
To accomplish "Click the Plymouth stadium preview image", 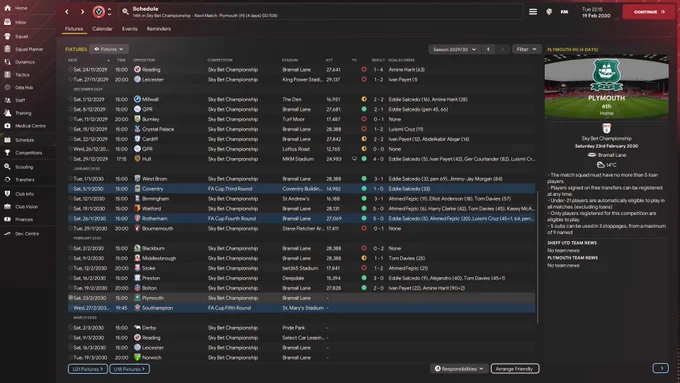I will pyautogui.click(x=606, y=87).
